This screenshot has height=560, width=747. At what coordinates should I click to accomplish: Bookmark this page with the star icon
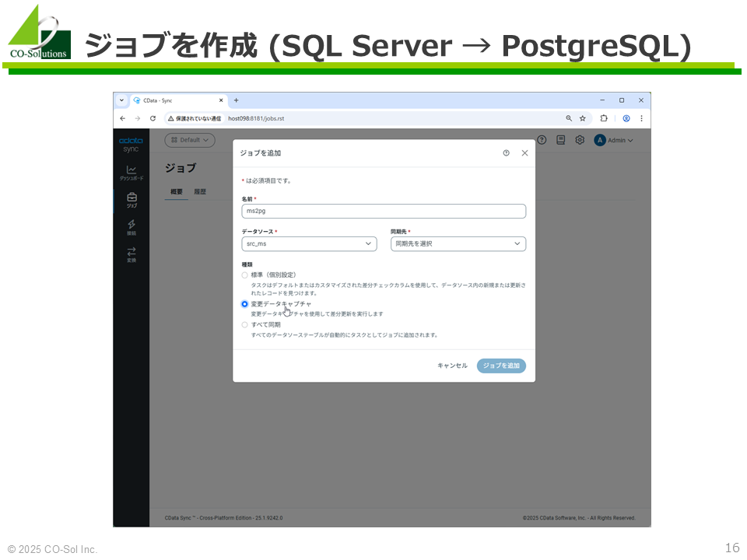583,118
